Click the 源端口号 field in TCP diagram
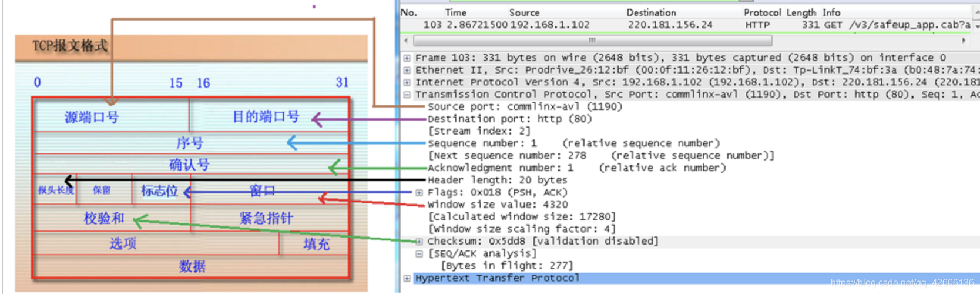Screen dimensions: 980x294 112,116
